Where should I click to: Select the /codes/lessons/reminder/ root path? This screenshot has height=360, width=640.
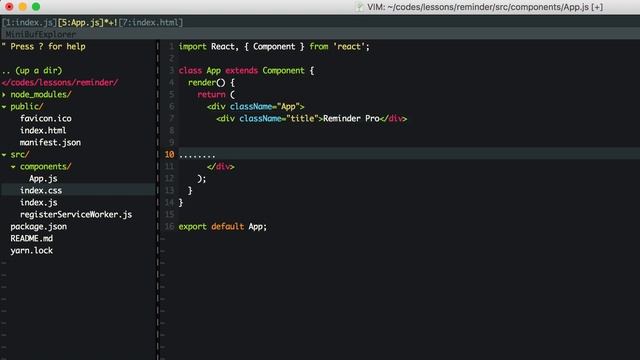pos(60,82)
